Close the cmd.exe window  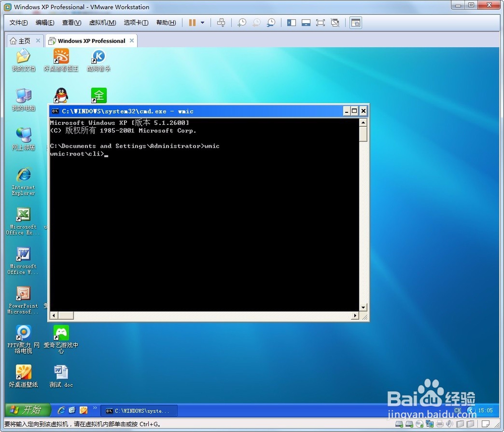point(363,111)
